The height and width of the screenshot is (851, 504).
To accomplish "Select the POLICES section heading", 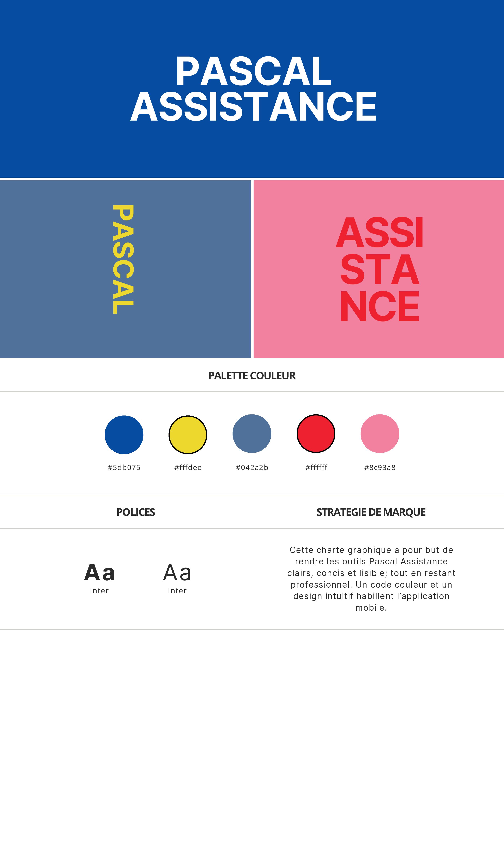I will [x=135, y=512].
